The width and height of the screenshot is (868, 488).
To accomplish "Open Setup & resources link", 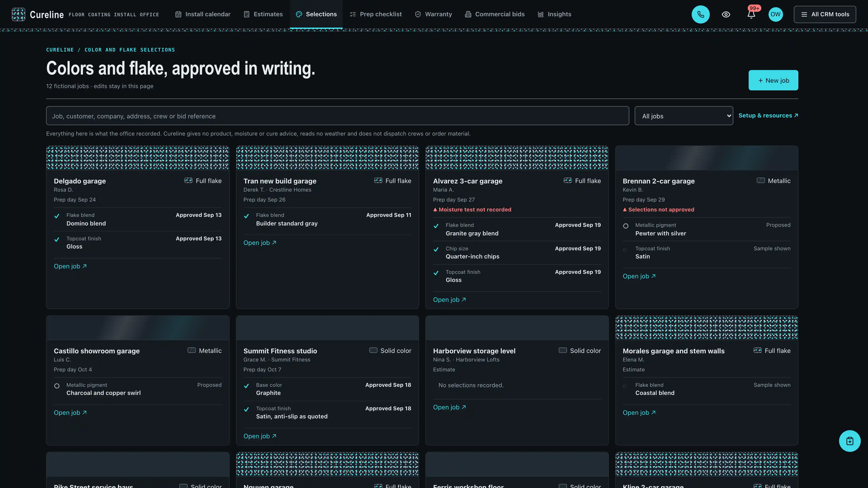I will [x=768, y=115].
